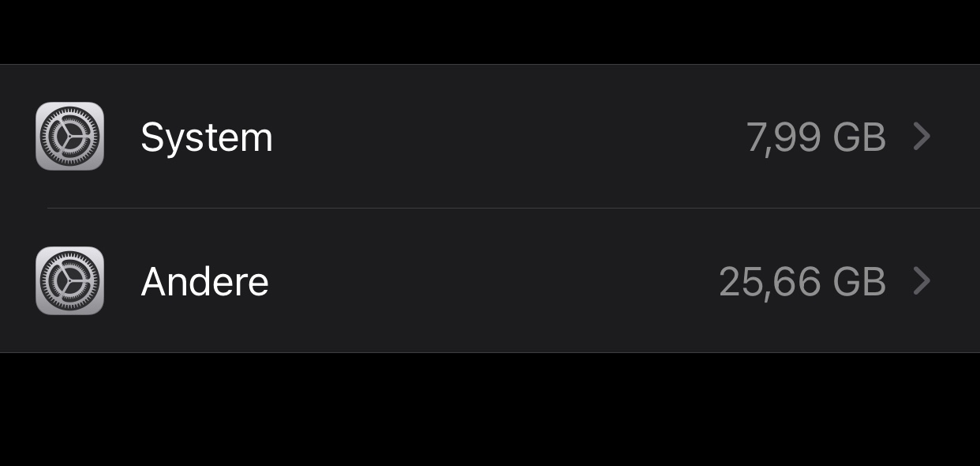Select the System label text
The height and width of the screenshot is (466, 980).
point(207,138)
